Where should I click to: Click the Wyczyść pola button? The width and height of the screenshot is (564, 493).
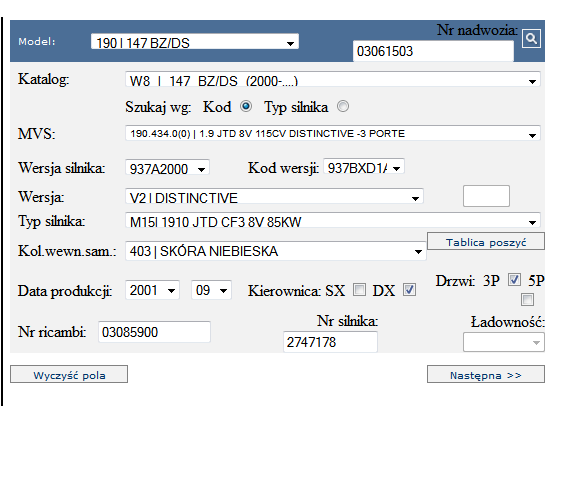(x=69, y=374)
